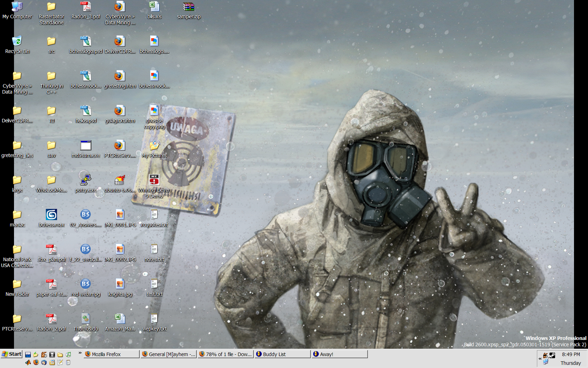Select the ghostse copy.png image
Screen dimensions: 588x368
point(154,117)
